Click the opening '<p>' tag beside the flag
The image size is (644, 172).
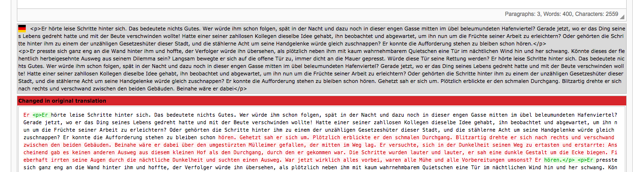36,29
